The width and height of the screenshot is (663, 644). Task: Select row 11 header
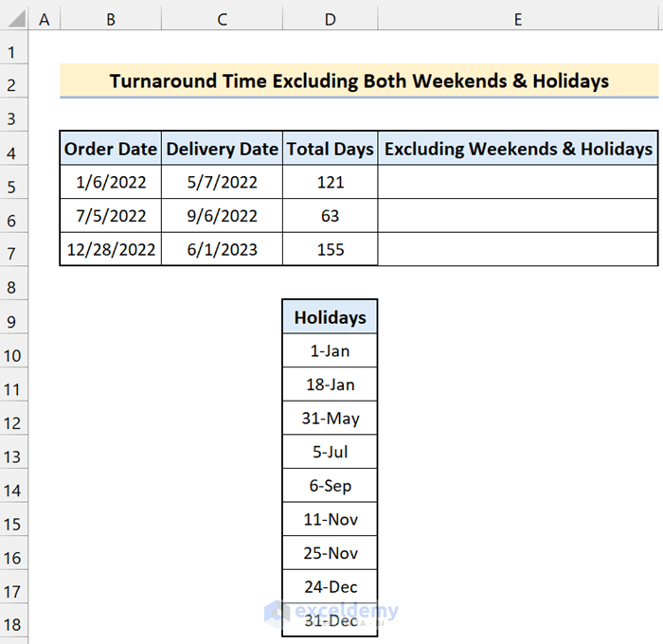click(13, 384)
